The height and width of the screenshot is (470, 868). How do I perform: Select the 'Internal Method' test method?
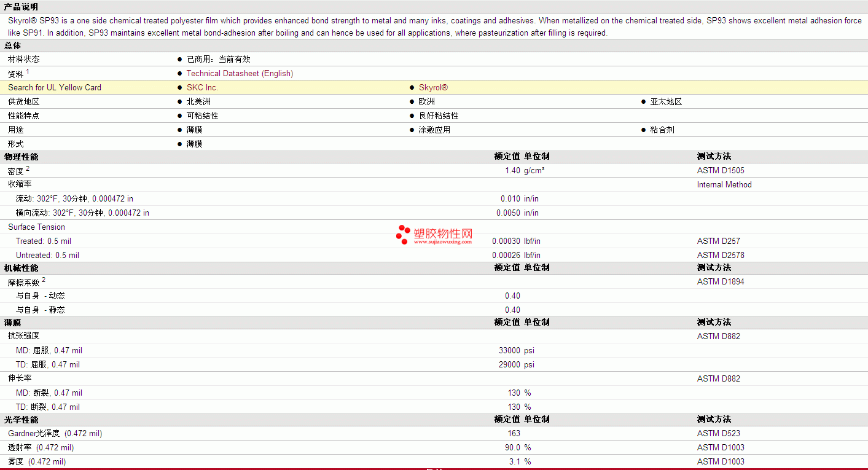tap(724, 184)
